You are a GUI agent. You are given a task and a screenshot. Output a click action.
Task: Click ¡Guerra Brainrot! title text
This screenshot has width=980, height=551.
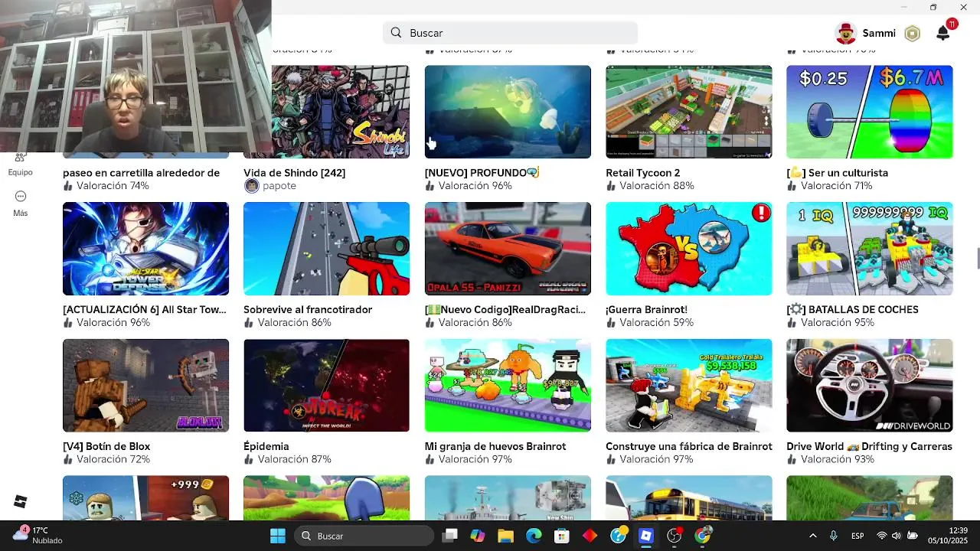click(x=646, y=310)
